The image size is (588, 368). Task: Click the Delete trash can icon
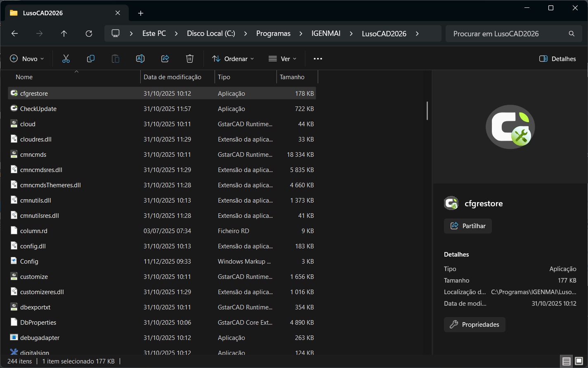(190, 59)
